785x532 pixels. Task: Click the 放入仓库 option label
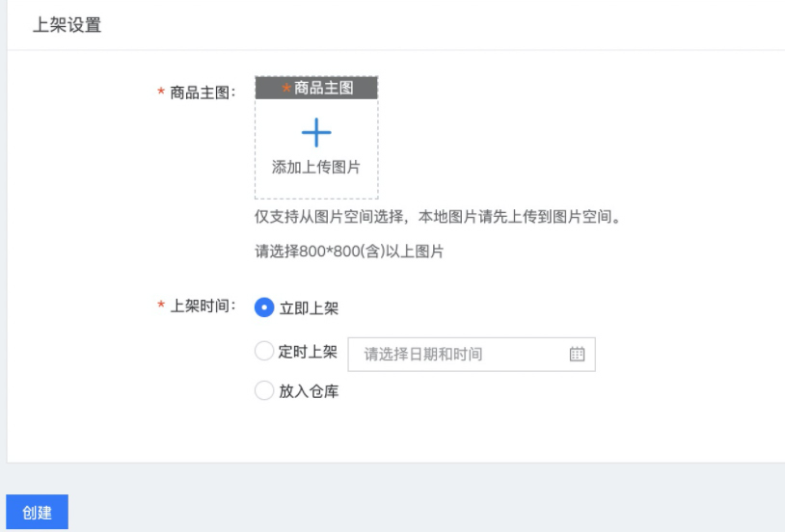tap(309, 391)
